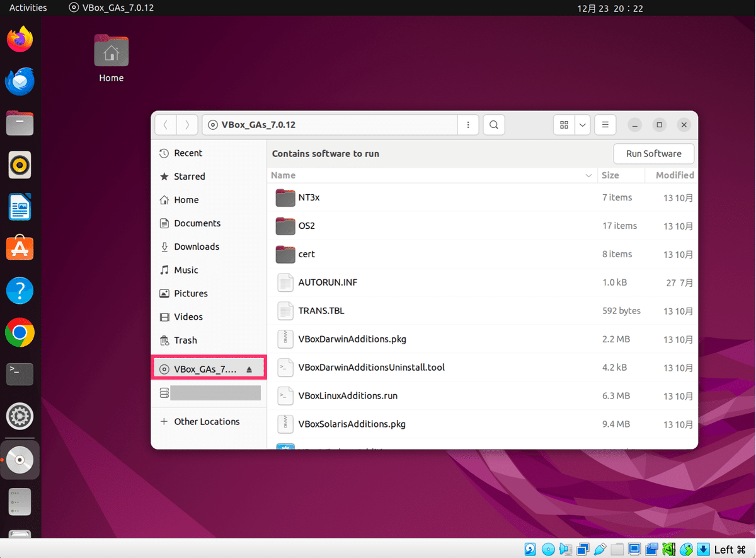The height and width of the screenshot is (558, 756).
Task: Click the VBox_GAs_7.0.12 path bar
Action: (329, 125)
